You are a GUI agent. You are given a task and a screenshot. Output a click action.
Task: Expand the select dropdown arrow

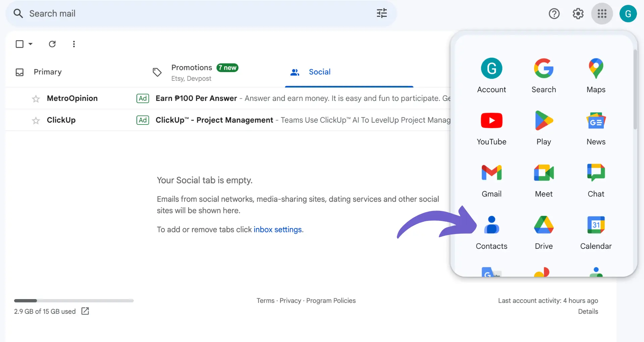tap(30, 44)
